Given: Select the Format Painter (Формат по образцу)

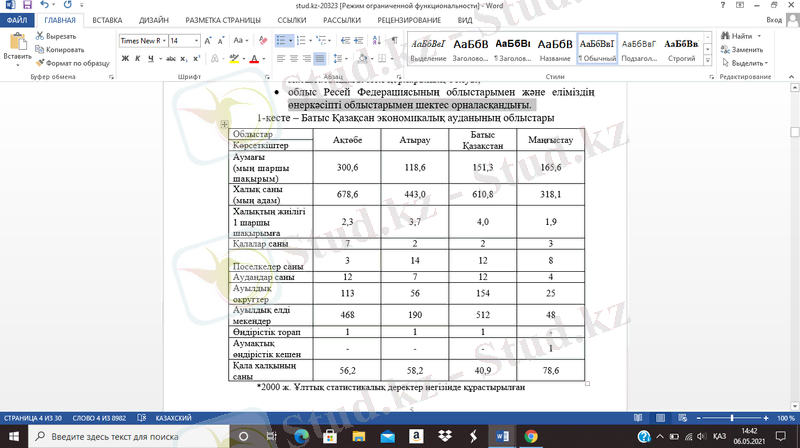Looking at the screenshot, I should pyautogui.click(x=40, y=61).
